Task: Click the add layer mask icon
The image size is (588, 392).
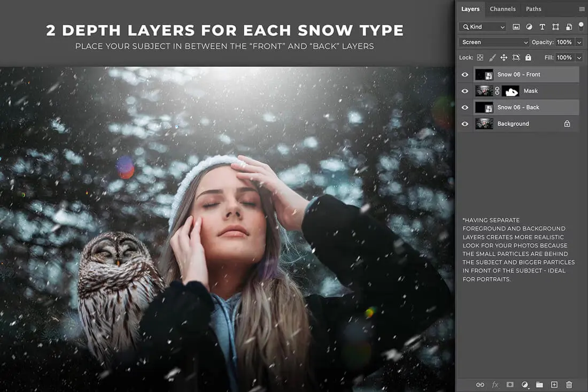Action: (510, 385)
